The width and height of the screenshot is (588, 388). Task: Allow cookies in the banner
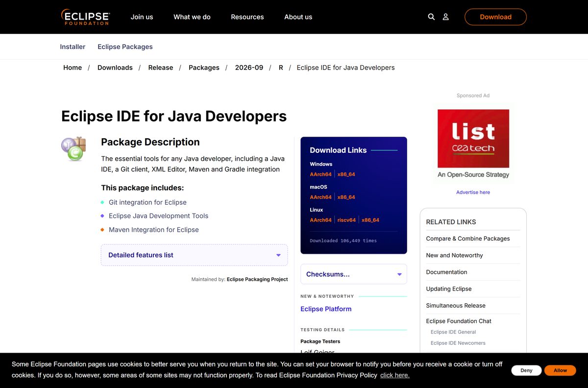[x=560, y=370]
